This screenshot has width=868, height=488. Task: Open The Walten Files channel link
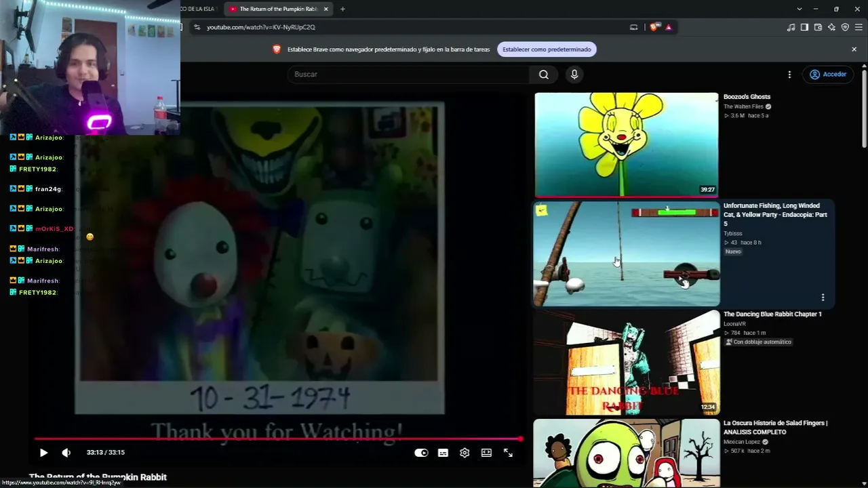(743, 106)
